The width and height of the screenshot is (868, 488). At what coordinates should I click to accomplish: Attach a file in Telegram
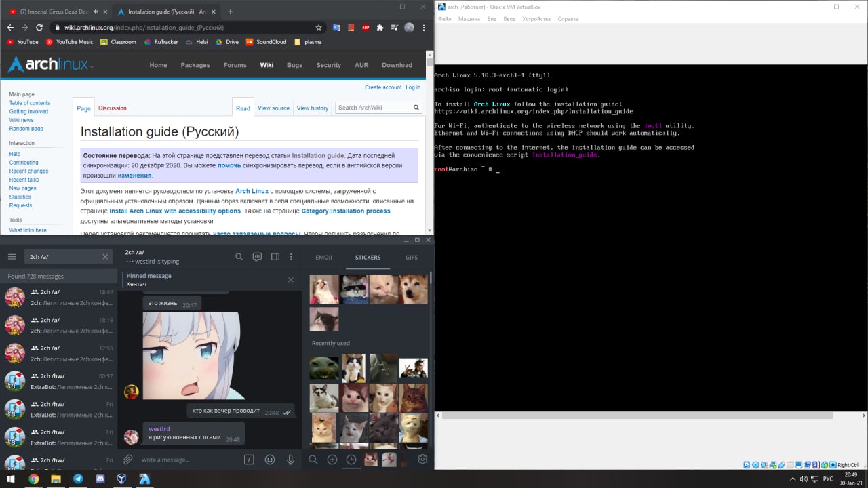pyautogui.click(x=128, y=460)
